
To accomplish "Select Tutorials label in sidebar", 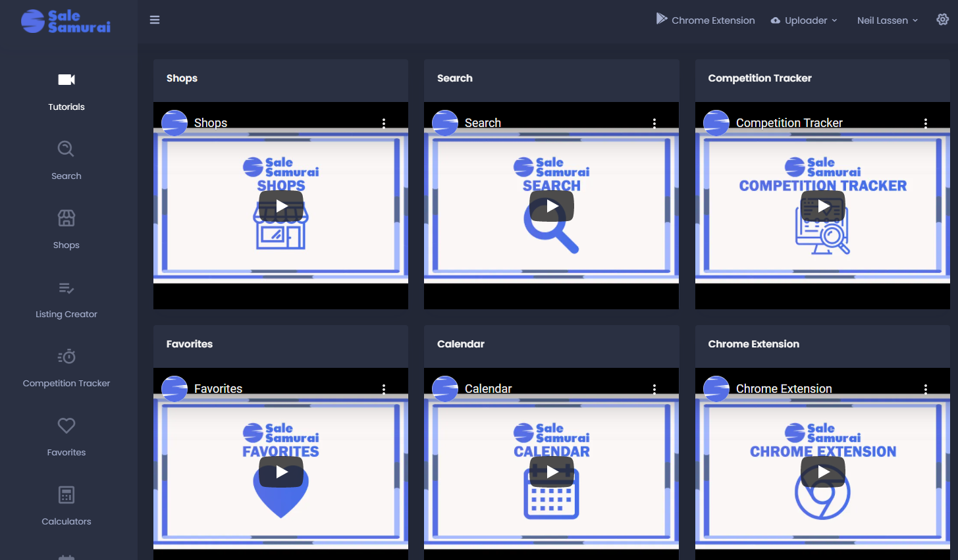I will [x=67, y=107].
